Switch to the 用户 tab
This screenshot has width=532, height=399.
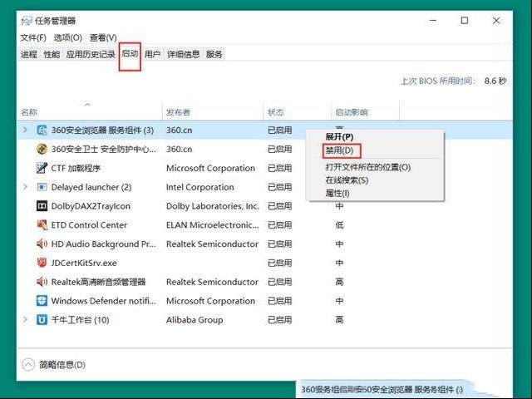tap(152, 54)
